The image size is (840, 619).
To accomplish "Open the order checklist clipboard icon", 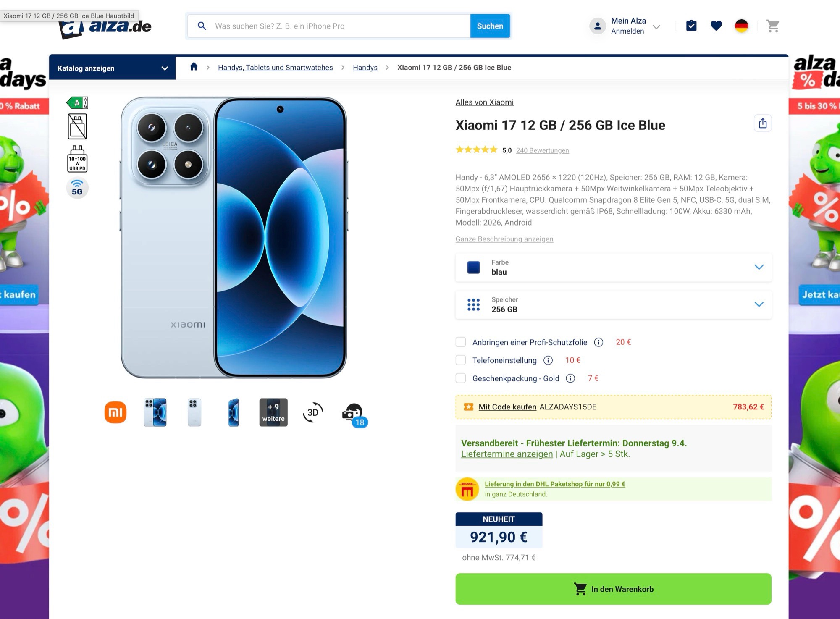I will coord(691,26).
